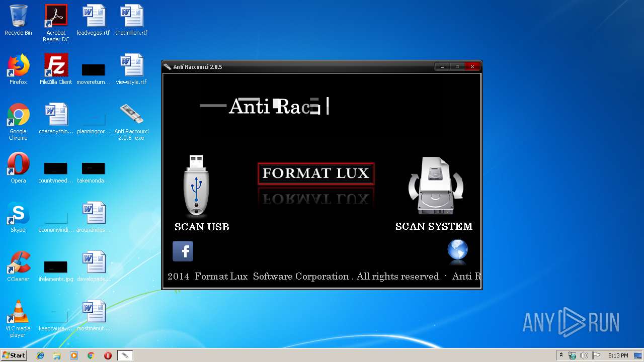Click the volume speaker tray icon

tap(584, 355)
